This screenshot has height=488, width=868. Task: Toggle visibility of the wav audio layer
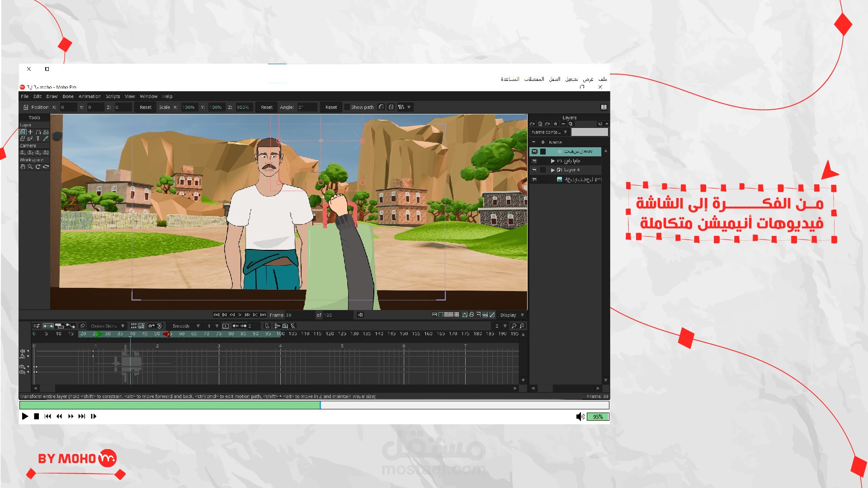[x=534, y=152]
